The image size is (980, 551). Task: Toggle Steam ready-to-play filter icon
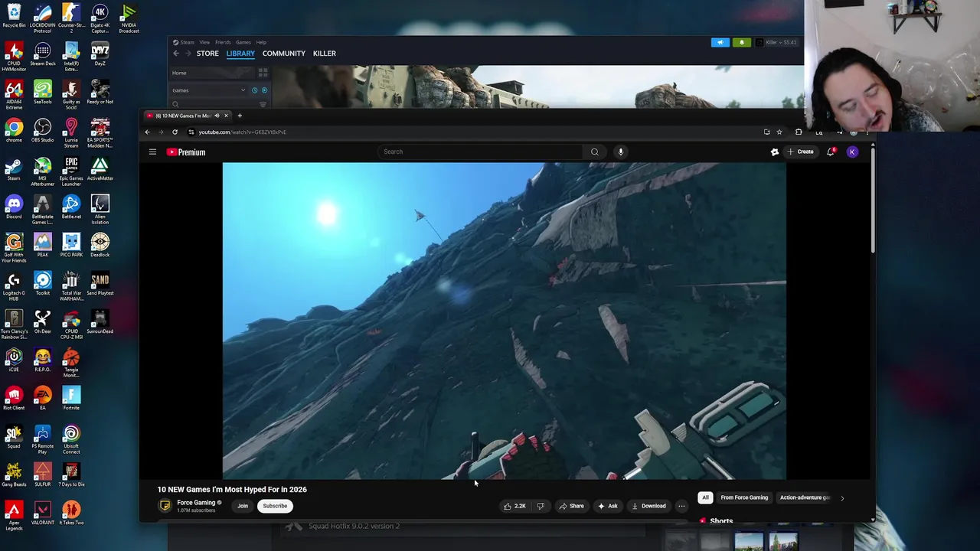coord(264,90)
